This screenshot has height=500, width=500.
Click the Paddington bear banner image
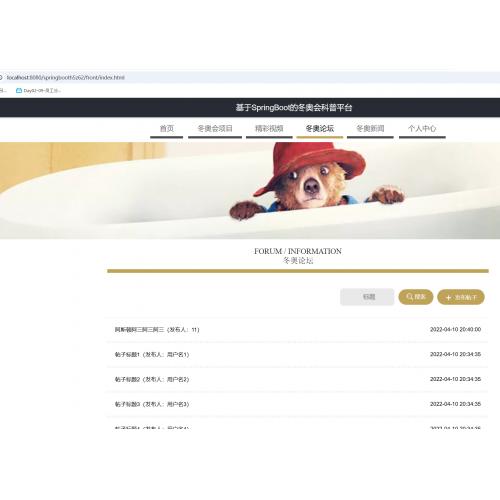point(250,190)
